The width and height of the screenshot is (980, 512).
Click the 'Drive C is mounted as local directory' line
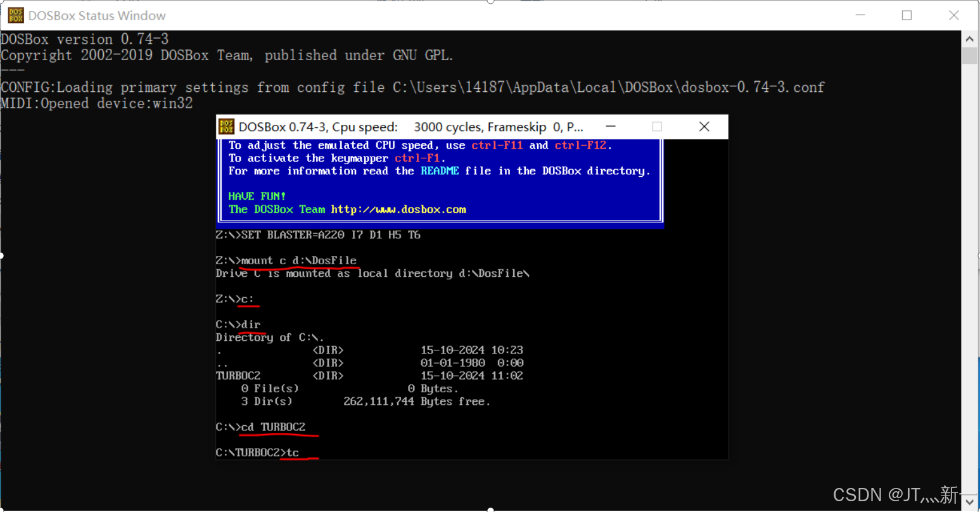372,273
